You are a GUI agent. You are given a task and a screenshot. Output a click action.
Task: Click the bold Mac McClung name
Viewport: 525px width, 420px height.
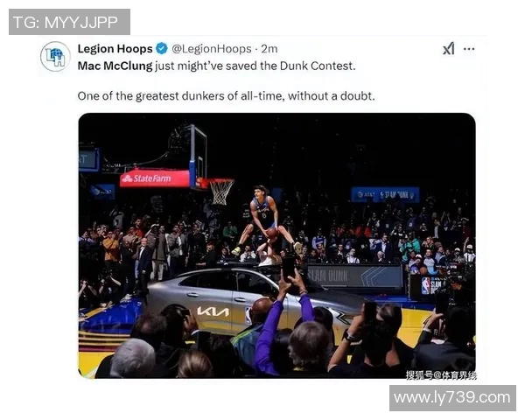pyautogui.click(x=115, y=66)
